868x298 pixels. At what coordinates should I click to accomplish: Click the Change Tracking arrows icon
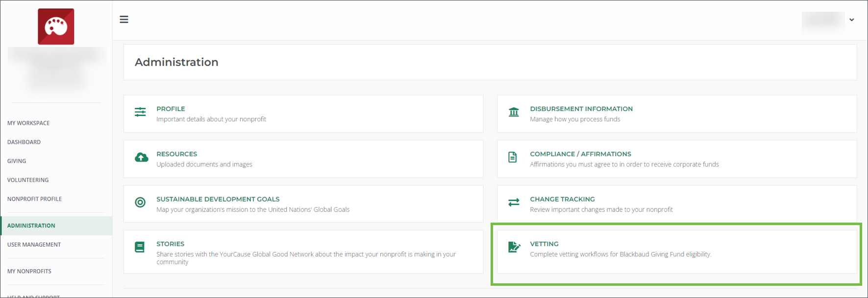(514, 203)
